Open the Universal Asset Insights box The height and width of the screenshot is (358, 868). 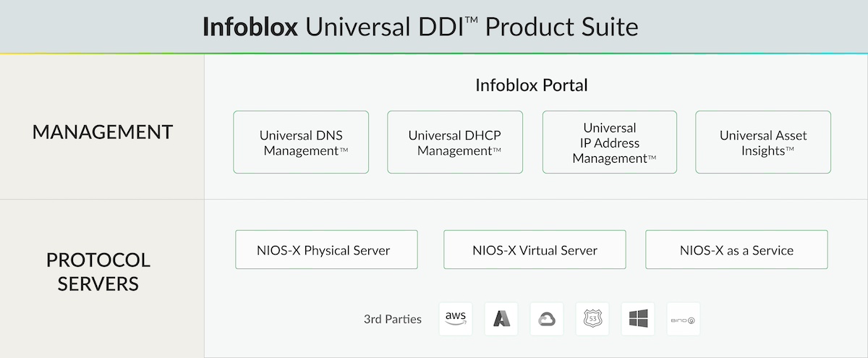point(763,142)
